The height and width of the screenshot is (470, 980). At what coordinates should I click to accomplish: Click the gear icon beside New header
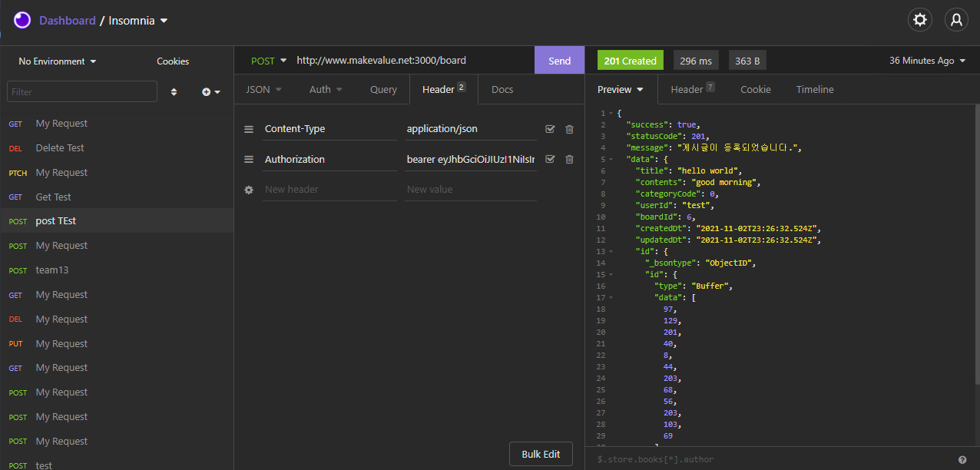coord(249,189)
